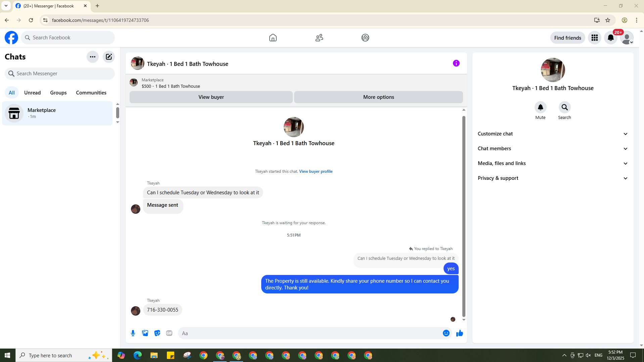Choose a GIF from the GIF icon
The height and width of the screenshot is (362, 644).
(x=169, y=333)
